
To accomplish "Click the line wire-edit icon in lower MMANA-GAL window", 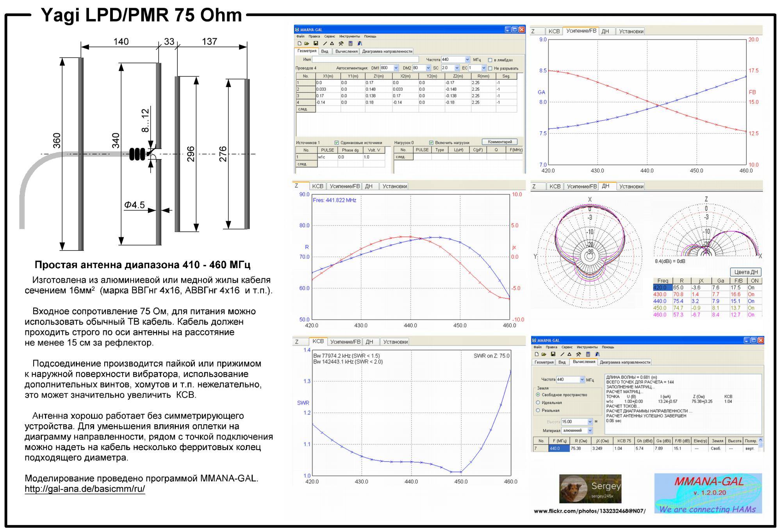I will [x=562, y=354].
